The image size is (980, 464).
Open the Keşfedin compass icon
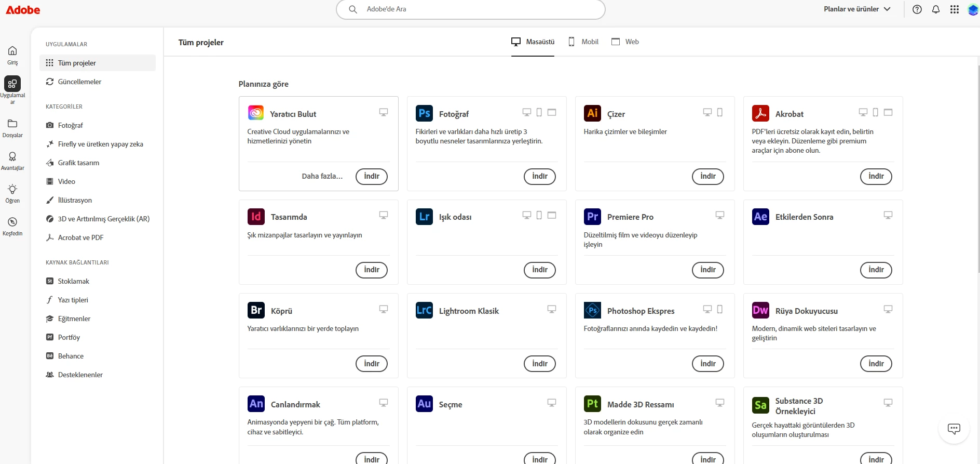click(x=12, y=222)
